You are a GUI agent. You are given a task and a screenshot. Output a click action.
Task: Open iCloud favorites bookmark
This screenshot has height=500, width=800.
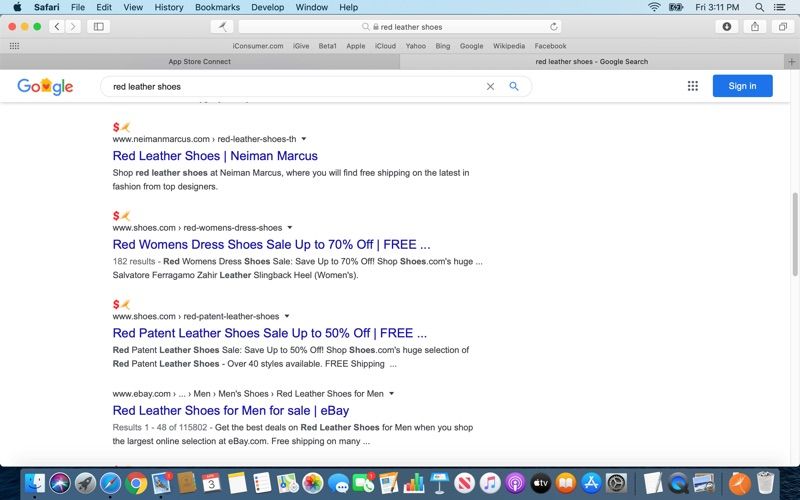[x=385, y=46]
